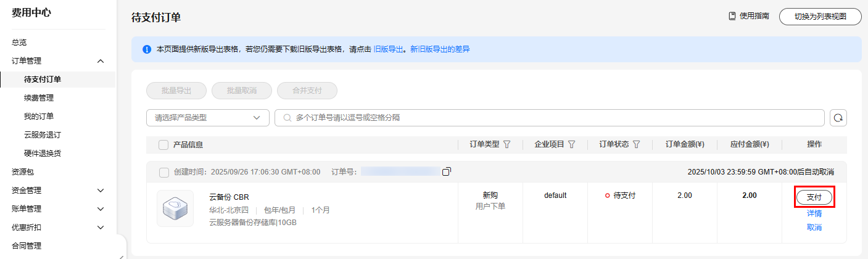
Task: Open 我的订单 in sidebar
Action: point(39,117)
